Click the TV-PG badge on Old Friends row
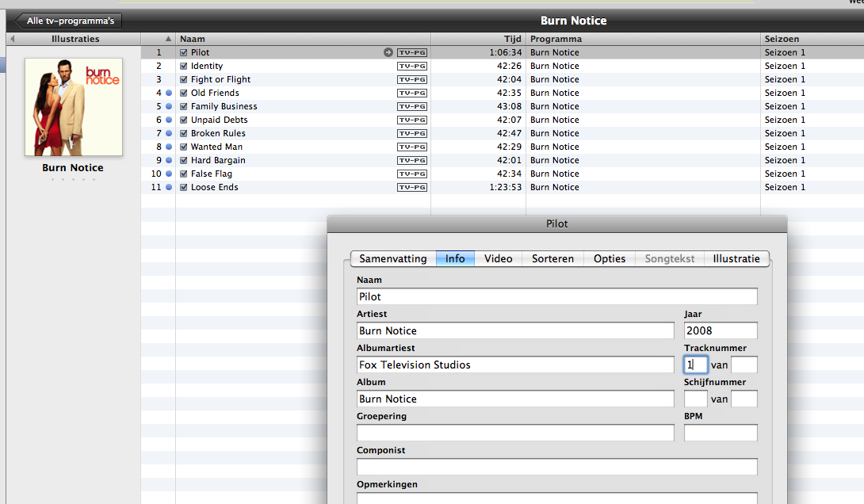This screenshot has height=504, width=864. pos(412,93)
